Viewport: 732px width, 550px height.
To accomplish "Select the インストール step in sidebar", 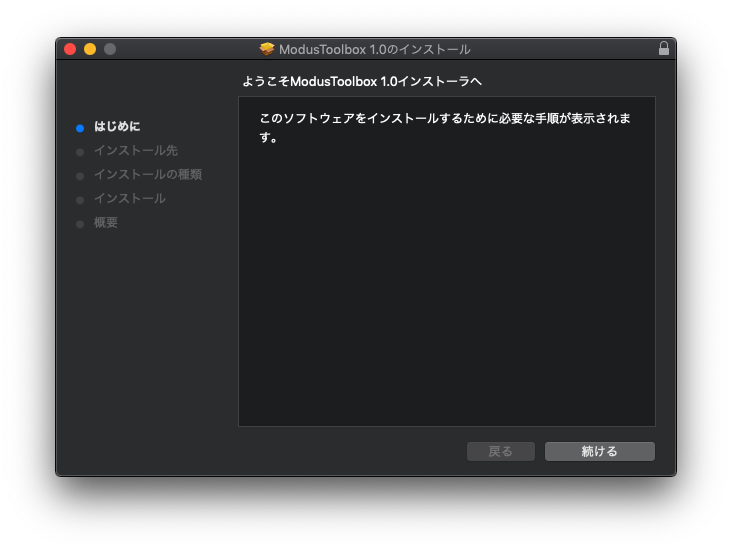I will pos(130,198).
